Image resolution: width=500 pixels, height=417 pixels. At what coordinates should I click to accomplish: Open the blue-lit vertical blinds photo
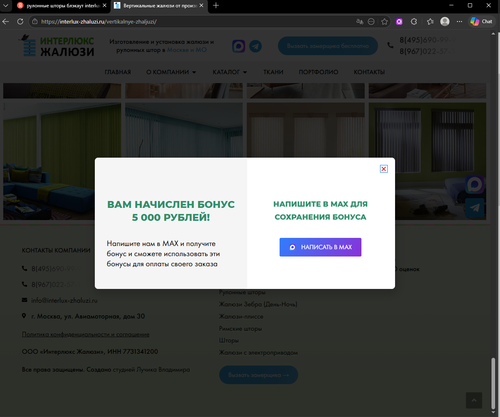coord(184,130)
